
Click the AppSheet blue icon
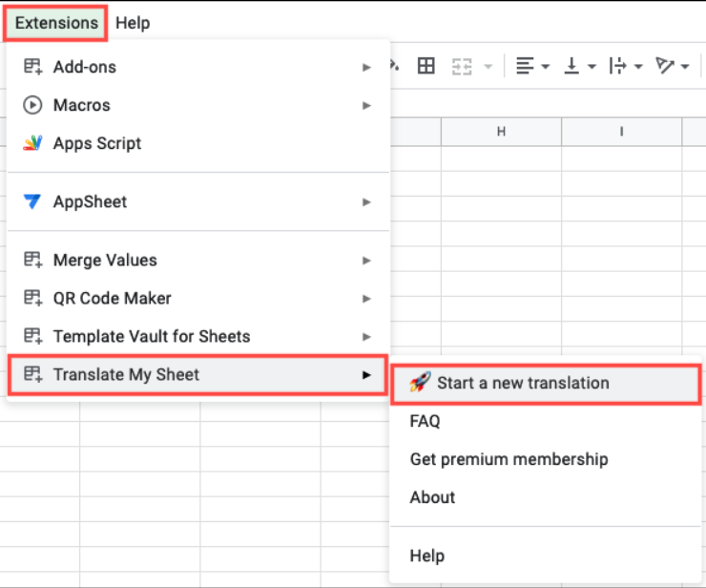[x=33, y=201]
